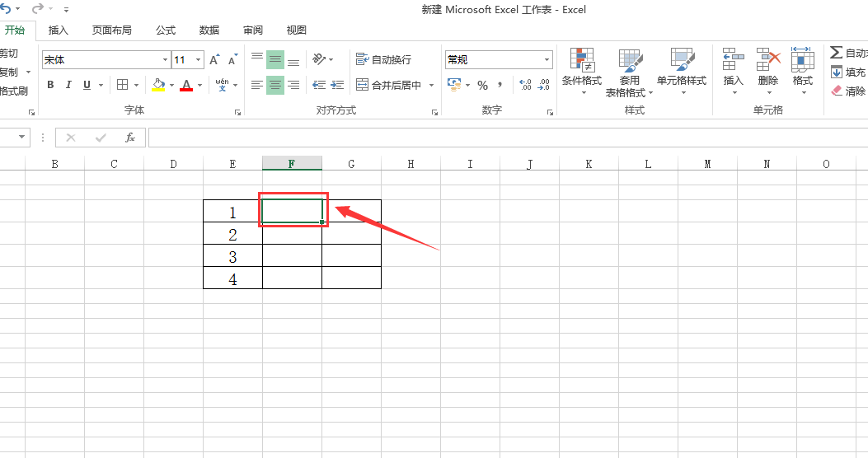Click the Increase Font Size icon
Image resolution: width=868 pixels, height=458 pixels.
214,60
